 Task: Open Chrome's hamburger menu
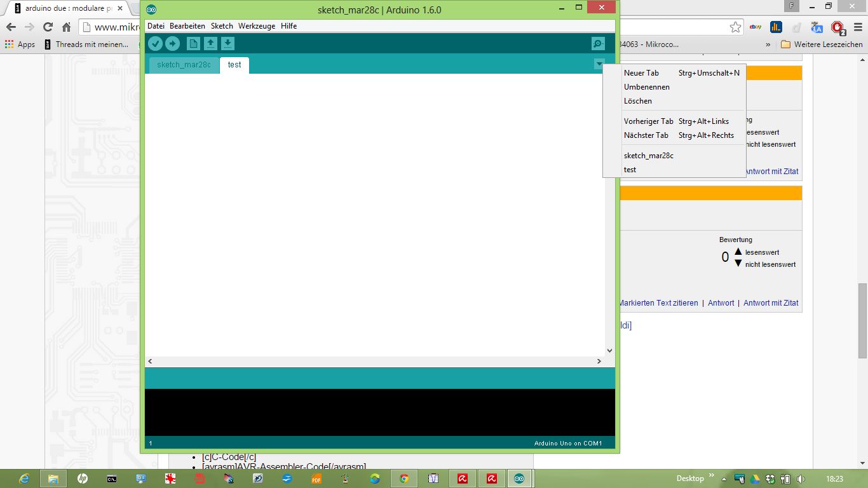[857, 27]
